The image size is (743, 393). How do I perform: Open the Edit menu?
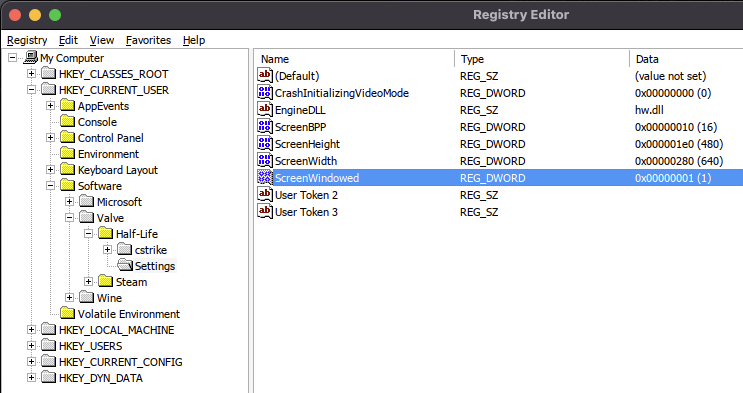point(68,40)
